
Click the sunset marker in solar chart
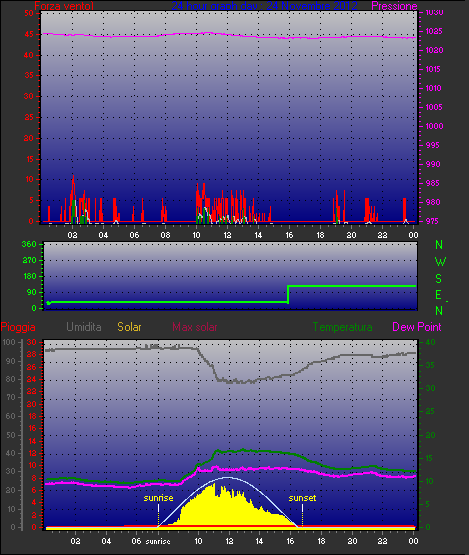pos(302,498)
